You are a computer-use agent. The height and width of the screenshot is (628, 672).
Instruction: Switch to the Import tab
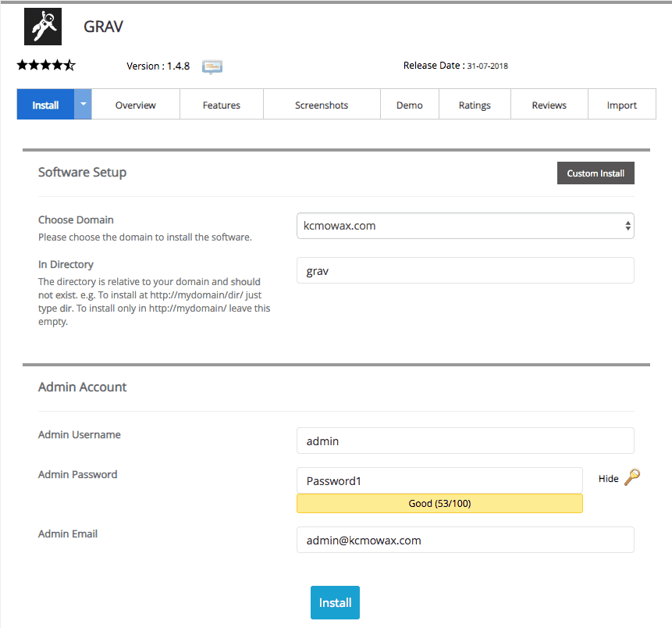point(622,104)
